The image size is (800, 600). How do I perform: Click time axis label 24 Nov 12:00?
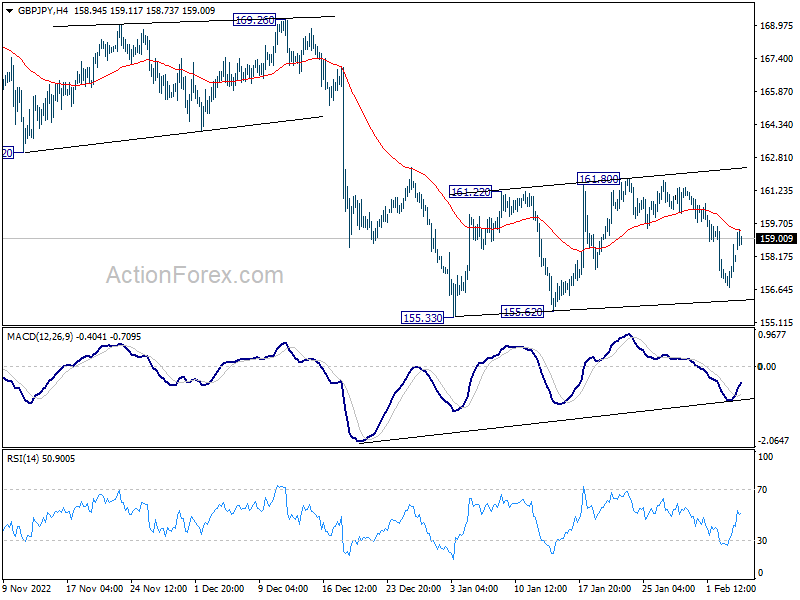[x=159, y=589]
